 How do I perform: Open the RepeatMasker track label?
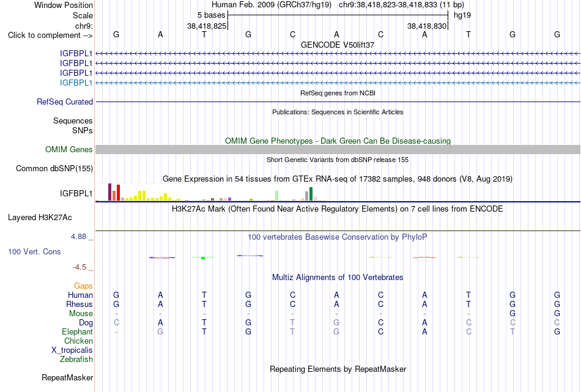pyautogui.click(x=67, y=377)
